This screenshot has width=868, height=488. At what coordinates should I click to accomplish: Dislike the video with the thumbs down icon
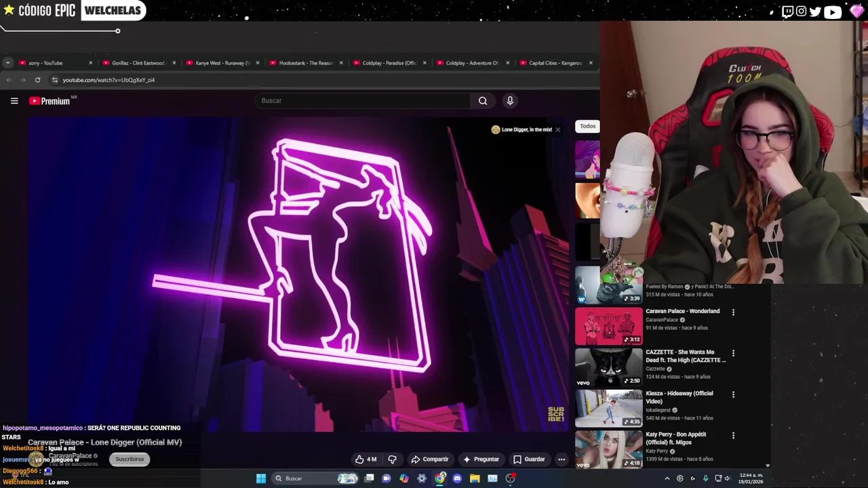tap(392, 460)
